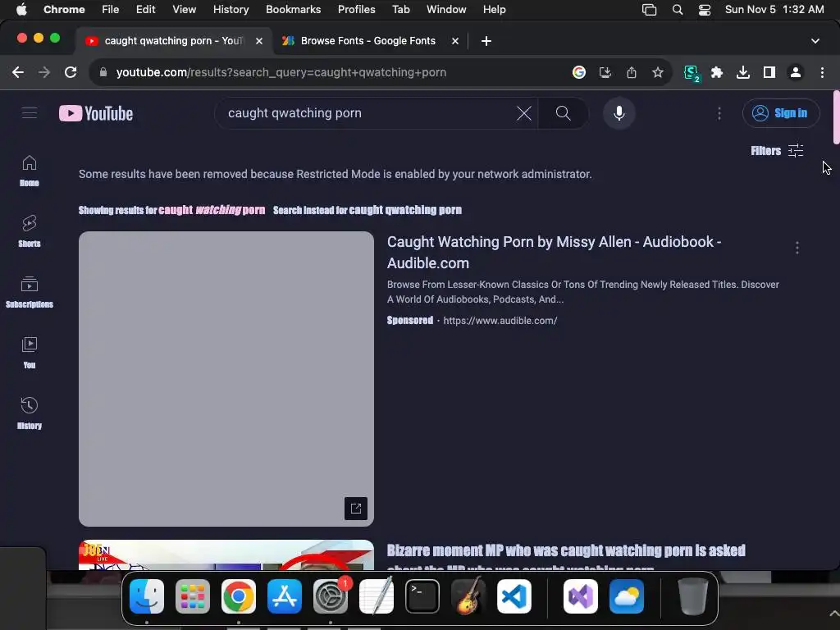
Task: Open the File menu
Action: tap(111, 9)
